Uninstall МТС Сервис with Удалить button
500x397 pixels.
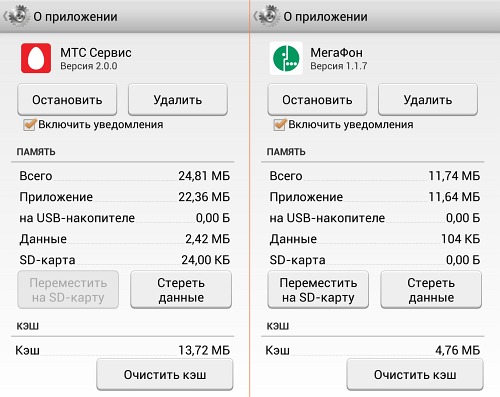[178, 100]
